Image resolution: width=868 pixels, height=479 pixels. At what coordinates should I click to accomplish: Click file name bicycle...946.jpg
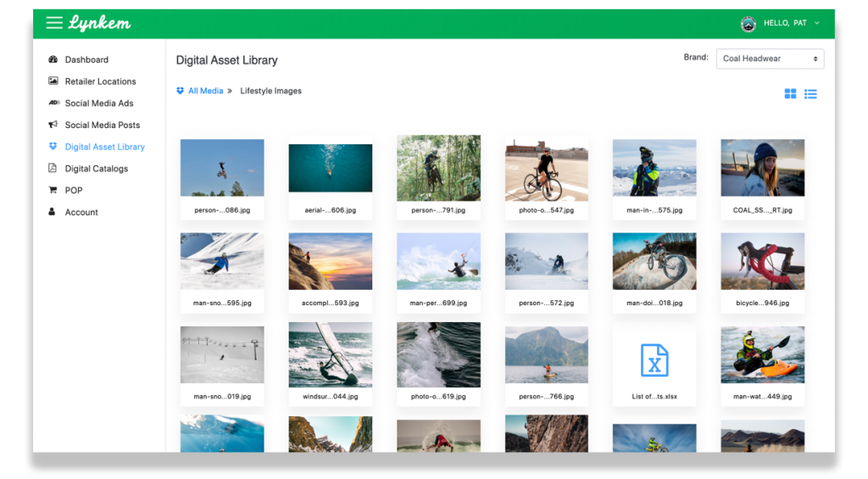(x=762, y=304)
